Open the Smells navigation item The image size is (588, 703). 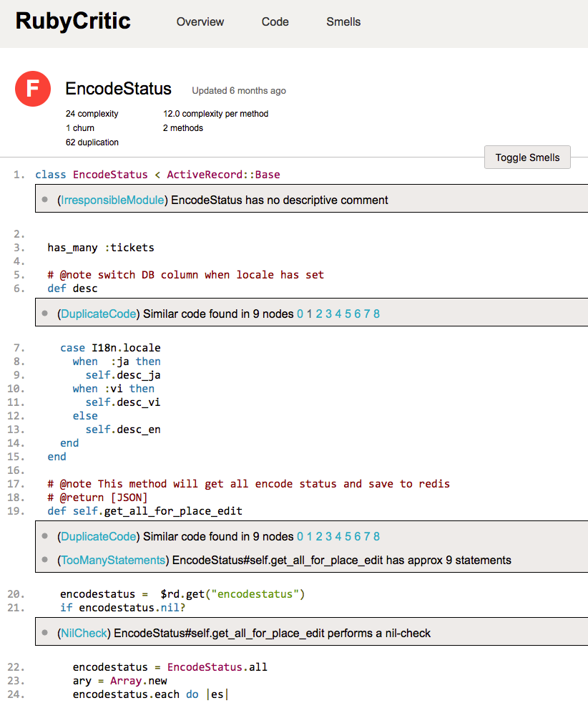343,22
